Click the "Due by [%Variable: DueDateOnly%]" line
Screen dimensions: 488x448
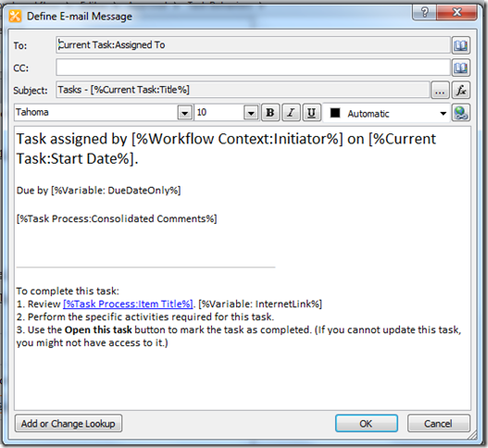pos(98,191)
